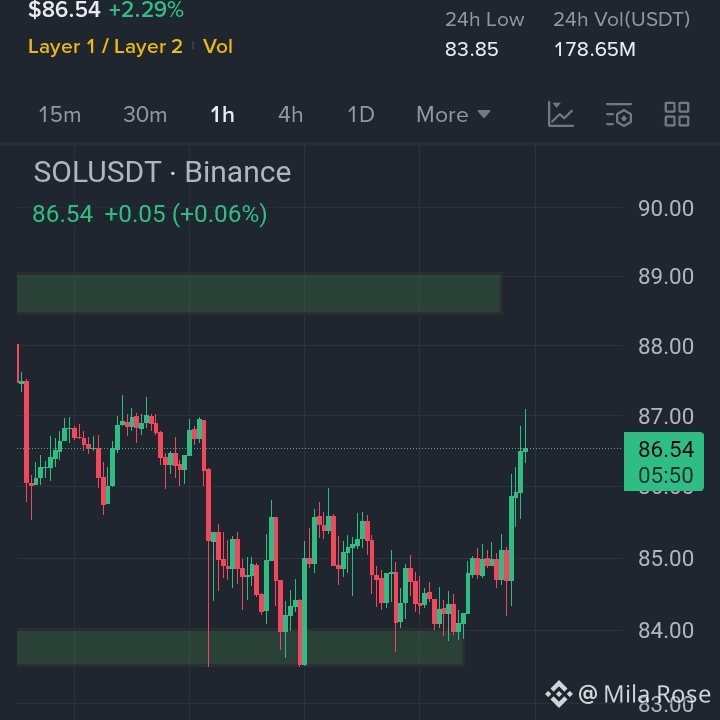This screenshot has width=720, height=720.
Task: Expand the More timeframes dropdown
Action: pos(453,114)
